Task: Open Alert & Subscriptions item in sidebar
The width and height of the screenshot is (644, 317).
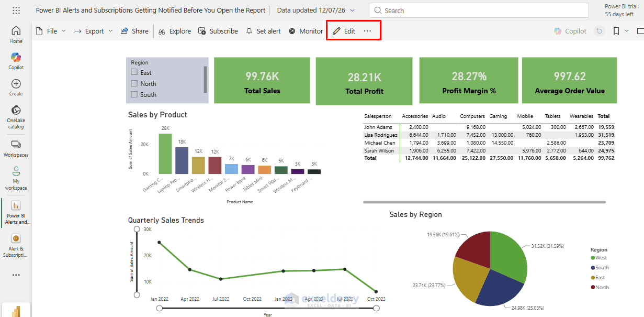Action: coord(16,245)
